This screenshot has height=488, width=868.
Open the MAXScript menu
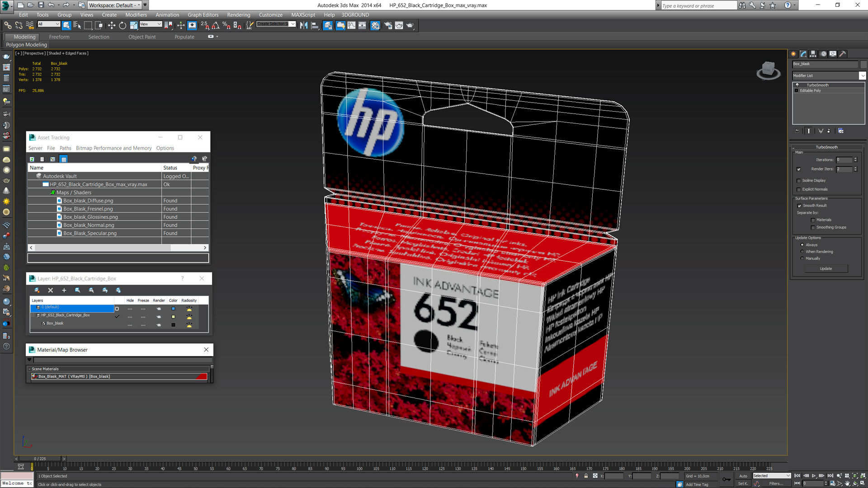pyautogui.click(x=303, y=15)
